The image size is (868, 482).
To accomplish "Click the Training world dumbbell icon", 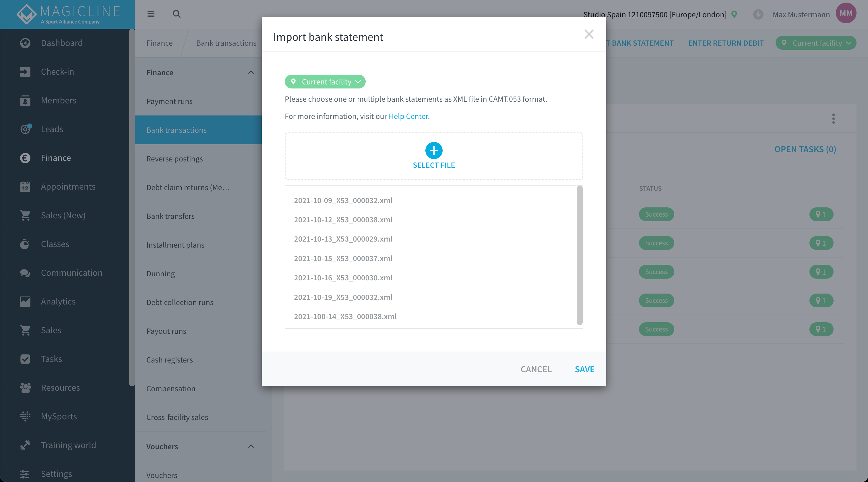I will click(x=25, y=445).
